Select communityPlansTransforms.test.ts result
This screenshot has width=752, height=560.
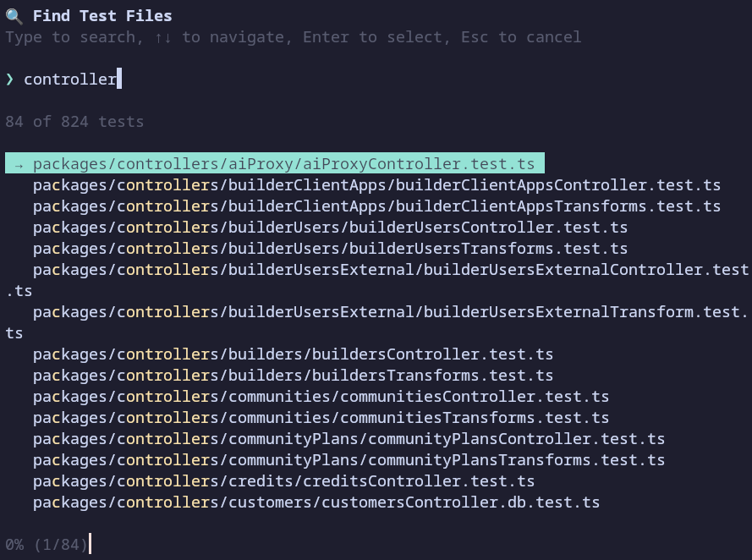click(349, 460)
